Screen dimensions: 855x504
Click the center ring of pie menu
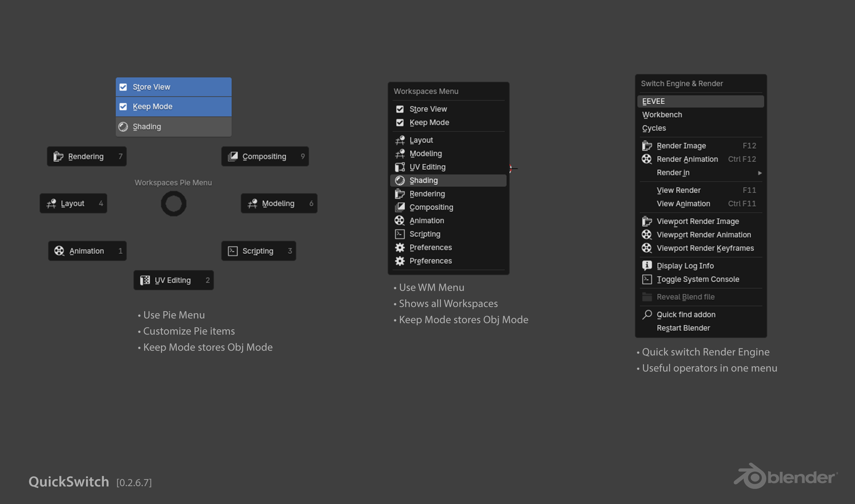(x=173, y=203)
